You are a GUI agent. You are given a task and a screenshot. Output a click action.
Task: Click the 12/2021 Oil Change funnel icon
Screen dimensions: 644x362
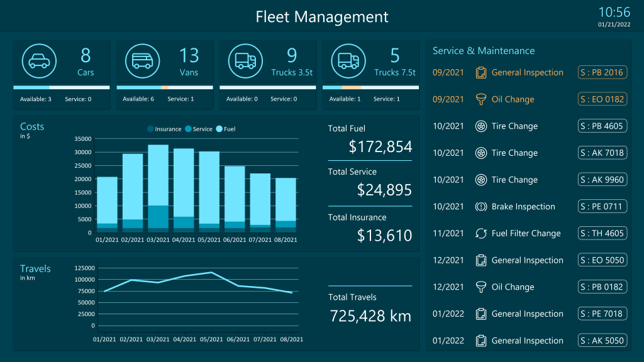tap(481, 287)
